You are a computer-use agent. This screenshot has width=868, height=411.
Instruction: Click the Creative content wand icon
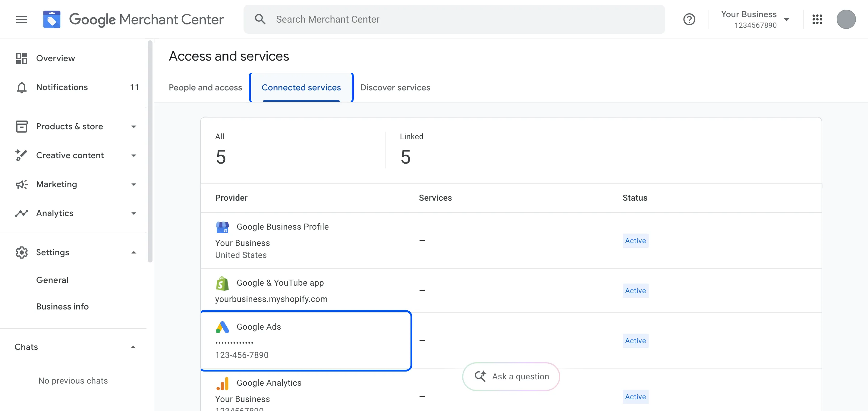(22, 155)
